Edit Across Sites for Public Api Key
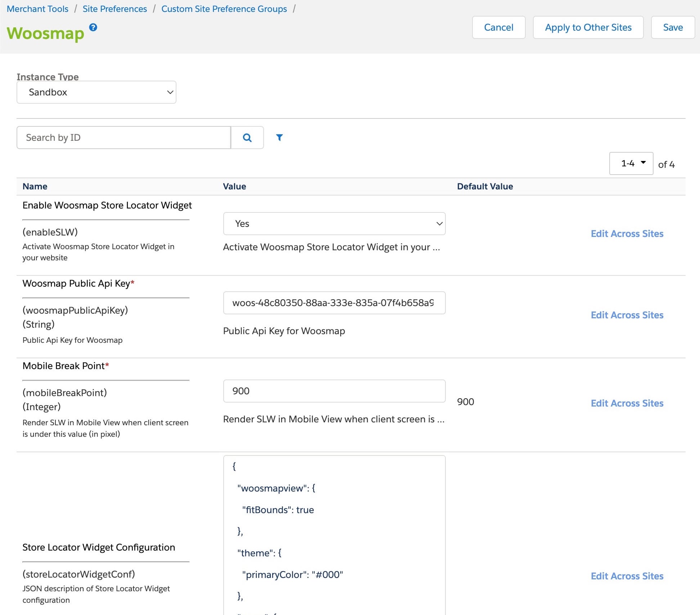This screenshot has height=615, width=700. [x=627, y=315]
